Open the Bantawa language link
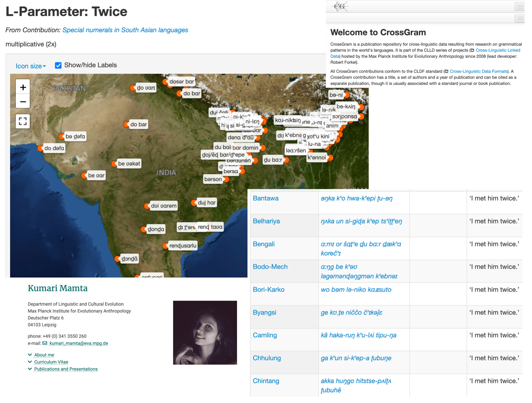532x403 pixels. pyautogui.click(x=266, y=198)
